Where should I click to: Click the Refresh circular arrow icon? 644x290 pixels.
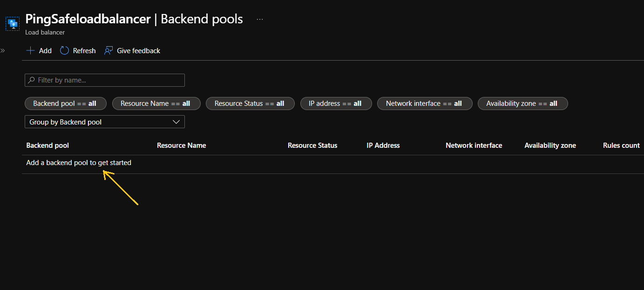pos(65,50)
